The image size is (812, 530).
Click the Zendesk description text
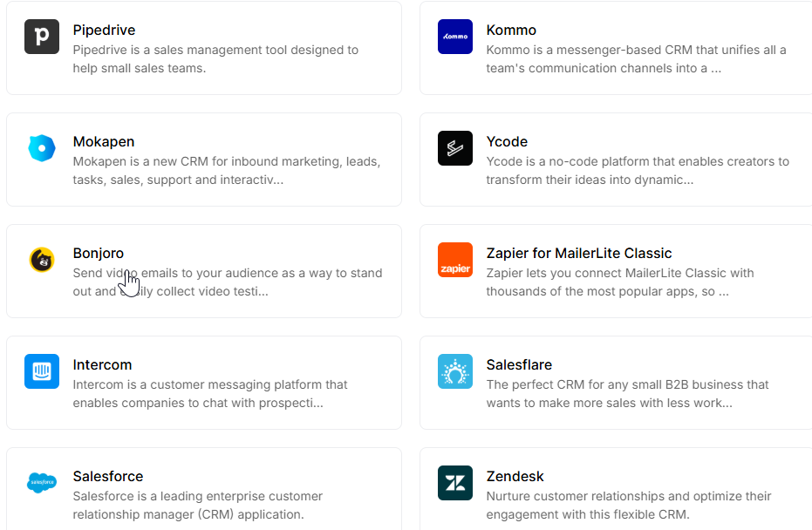pyautogui.click(x=628, y=506)
